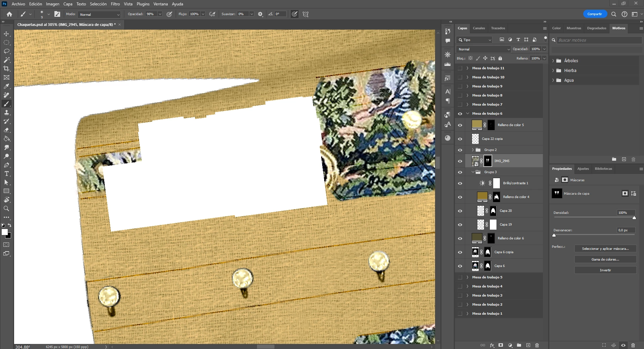
Task: Open the layer filter Tipo dropdown
Action: pyautogui.click(x=474, y=40)
